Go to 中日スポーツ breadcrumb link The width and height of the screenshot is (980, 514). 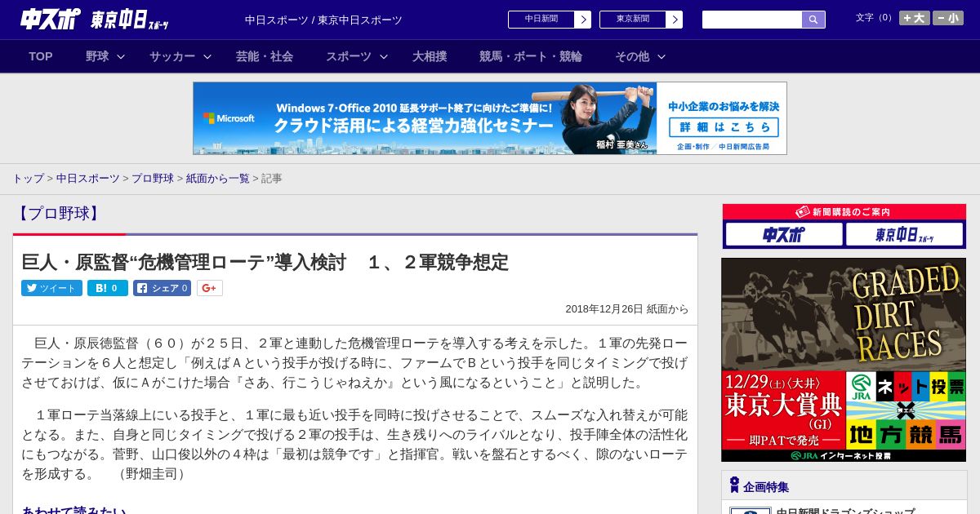pos(88,178)
